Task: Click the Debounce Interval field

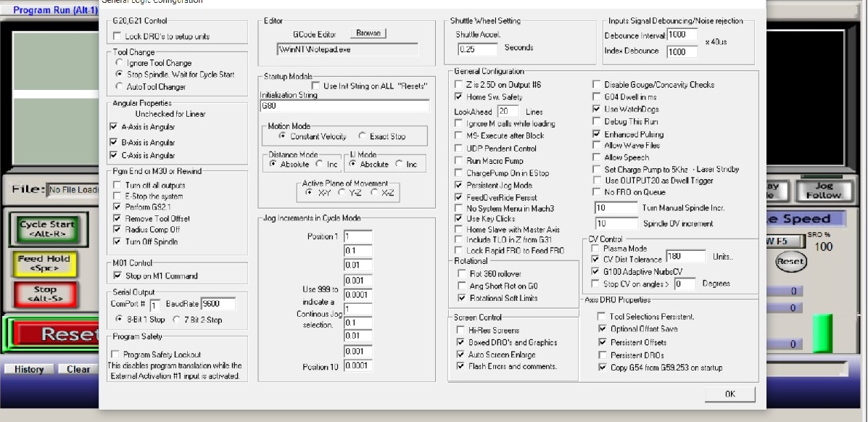Action: click(682, 34)
